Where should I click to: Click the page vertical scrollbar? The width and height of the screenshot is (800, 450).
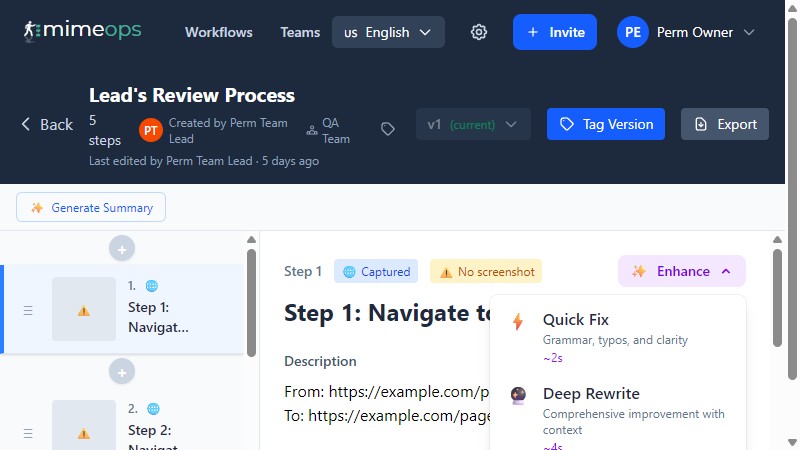point(792,199)
